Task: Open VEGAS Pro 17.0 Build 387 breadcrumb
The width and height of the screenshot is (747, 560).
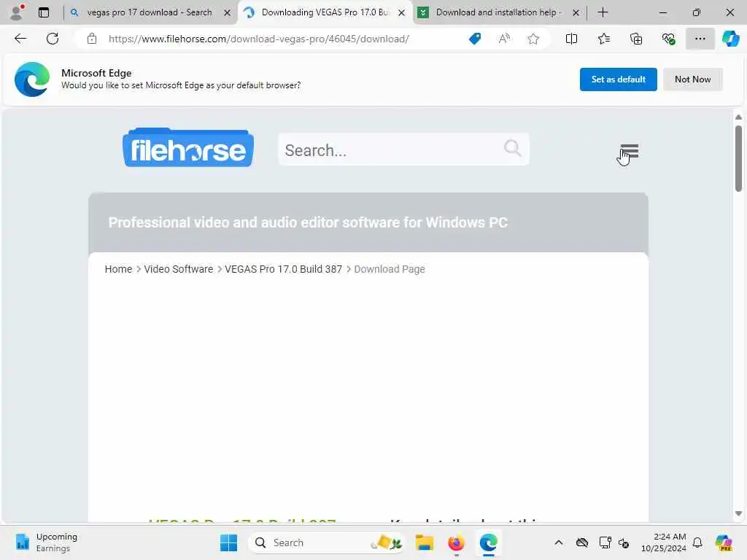Action: coord(284,269)
